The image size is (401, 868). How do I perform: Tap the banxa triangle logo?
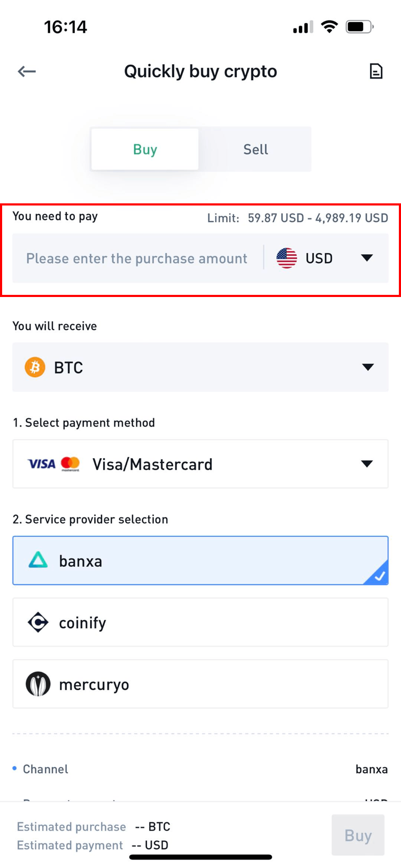click(x=38, y=560)
